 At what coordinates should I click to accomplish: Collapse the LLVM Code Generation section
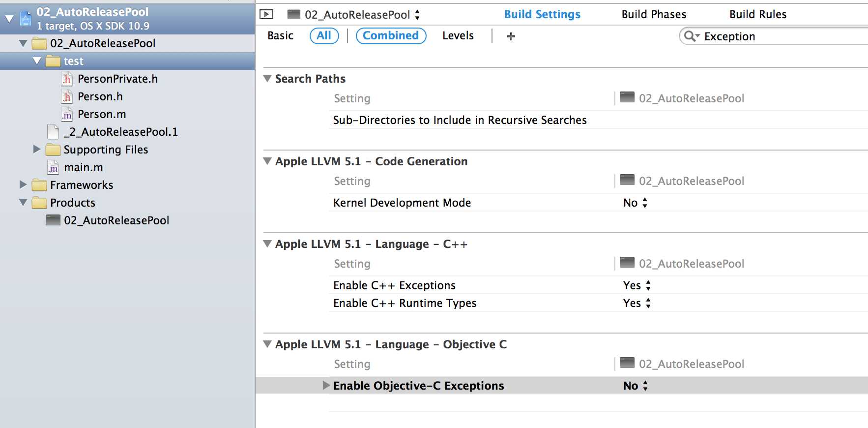pyautogui.click(x=267, y=161)
